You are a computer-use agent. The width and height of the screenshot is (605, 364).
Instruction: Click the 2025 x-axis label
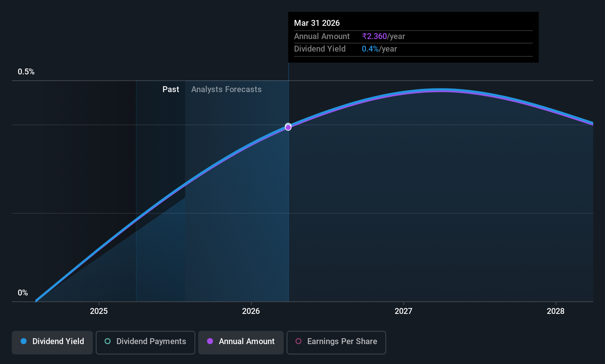coord(99,311)
